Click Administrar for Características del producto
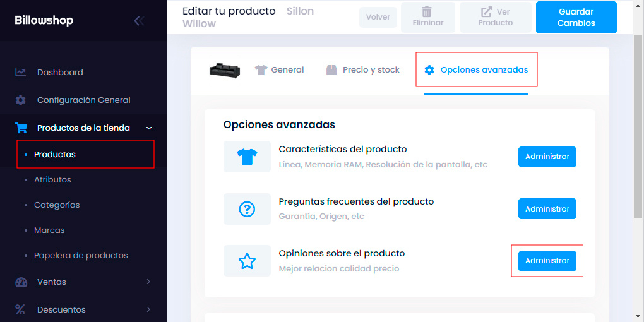This screenshot has width=644, height=322. pos(547,157)
